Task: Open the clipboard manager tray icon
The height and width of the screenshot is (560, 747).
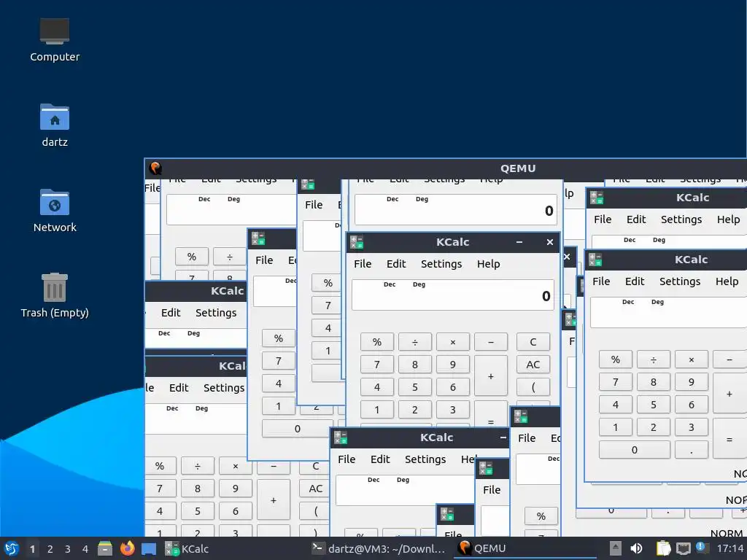Action: click(664, 548)
